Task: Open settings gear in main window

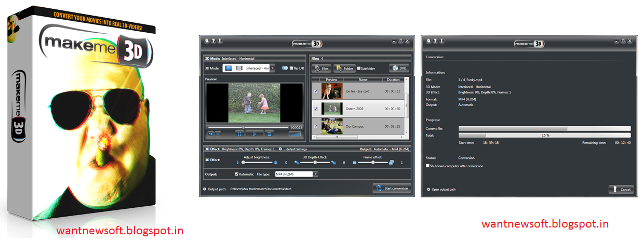Action: [207, 41]
